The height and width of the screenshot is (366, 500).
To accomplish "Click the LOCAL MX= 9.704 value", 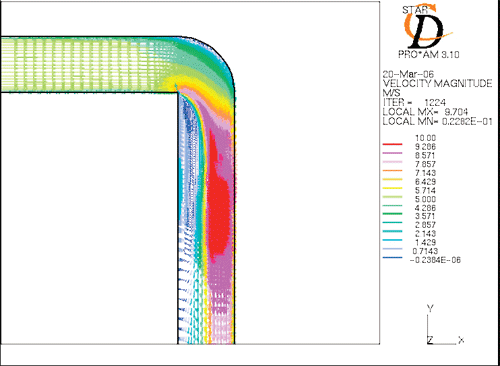I will pyautogui.click(x=425, y=112).
